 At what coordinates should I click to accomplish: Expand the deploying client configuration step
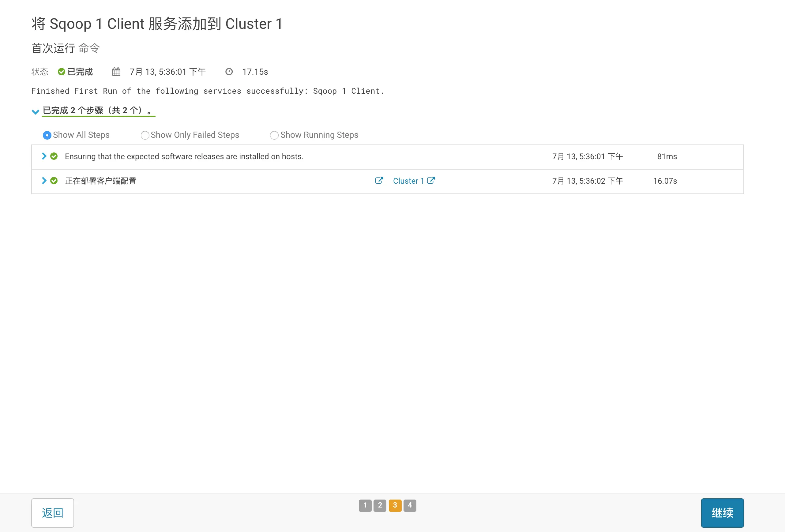pos(44,181)
